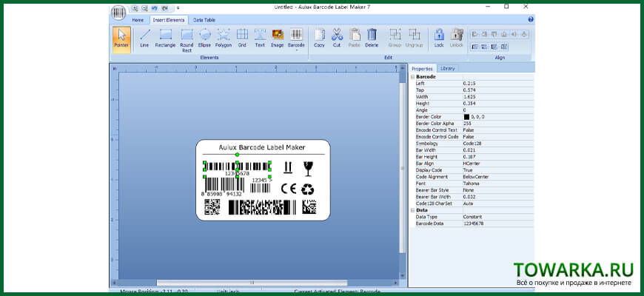Cut the selected element

[337, 38]
